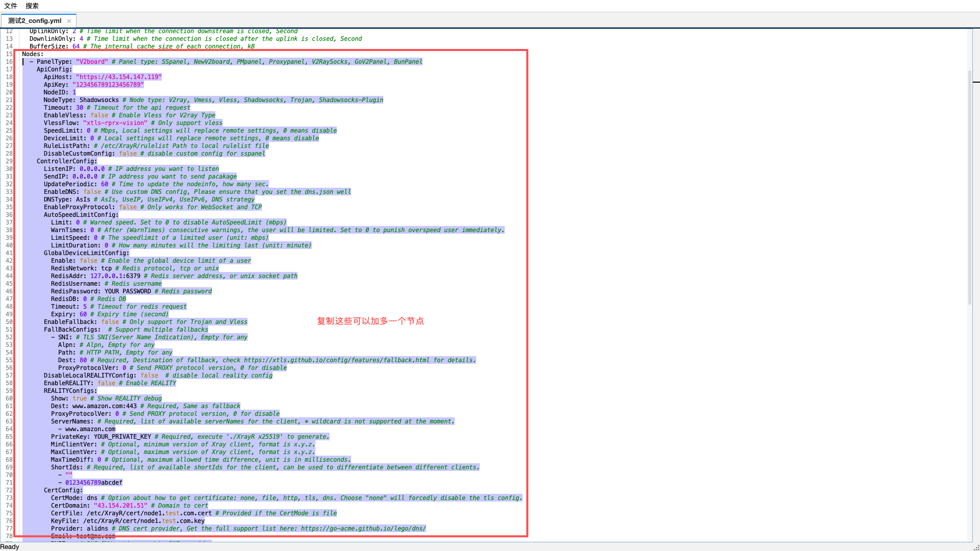Click line number 59 beside REALITYConfigs
980x551 pixels.
(x=9, y=391)
